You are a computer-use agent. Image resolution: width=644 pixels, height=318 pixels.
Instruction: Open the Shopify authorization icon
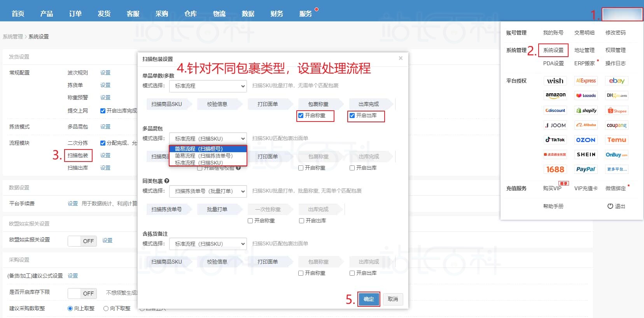586,110
